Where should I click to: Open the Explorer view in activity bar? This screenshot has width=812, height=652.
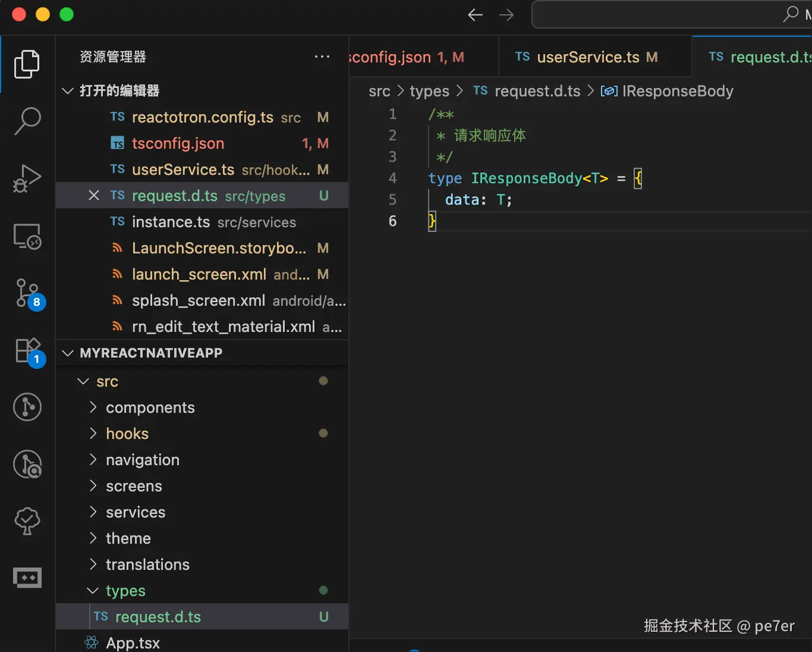[27, 64]
